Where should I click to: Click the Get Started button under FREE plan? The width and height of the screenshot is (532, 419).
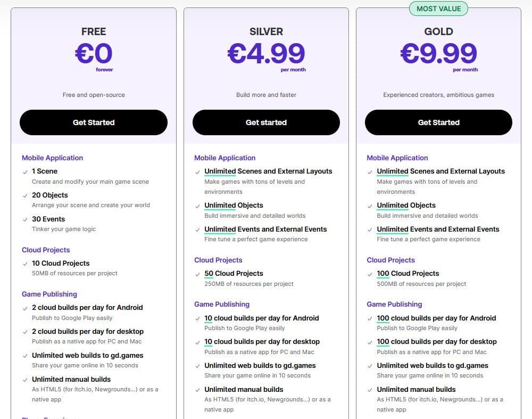pos(94,122)
